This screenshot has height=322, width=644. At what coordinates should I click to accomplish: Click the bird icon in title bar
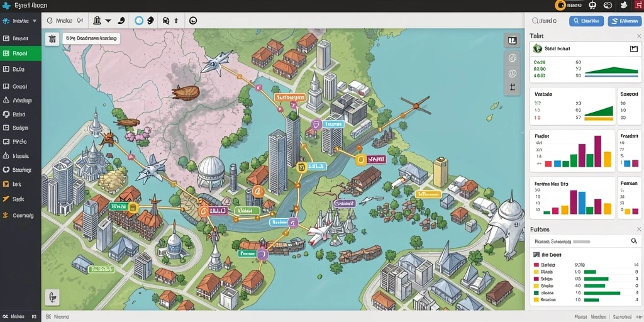[x=624, y=5]
